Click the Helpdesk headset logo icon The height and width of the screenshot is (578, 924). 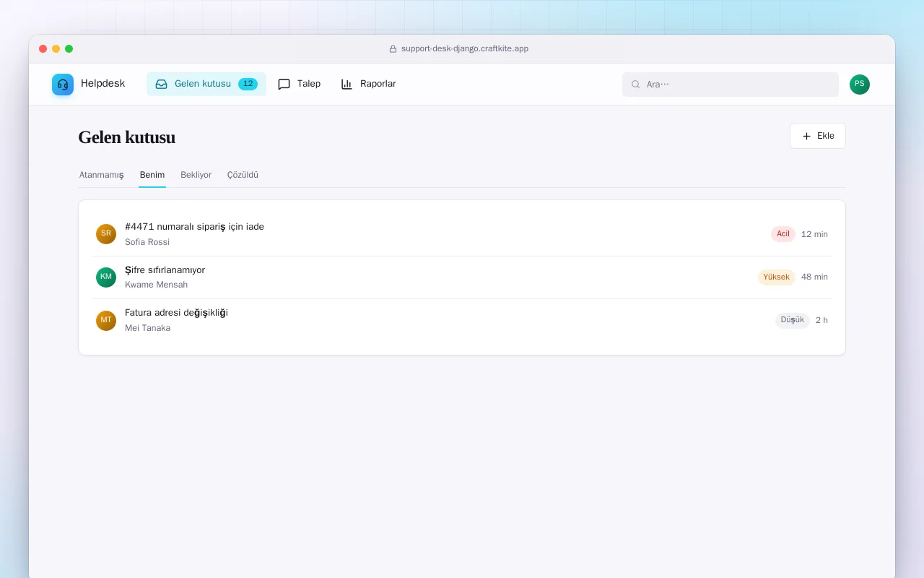(x=63, y=85)
